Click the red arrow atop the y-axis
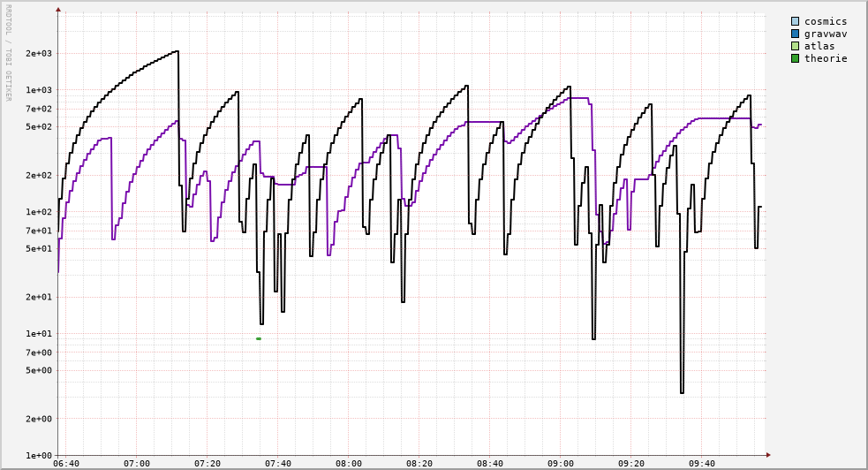The height and width of the screenshot is (470, 868). (x=58, y=10)
